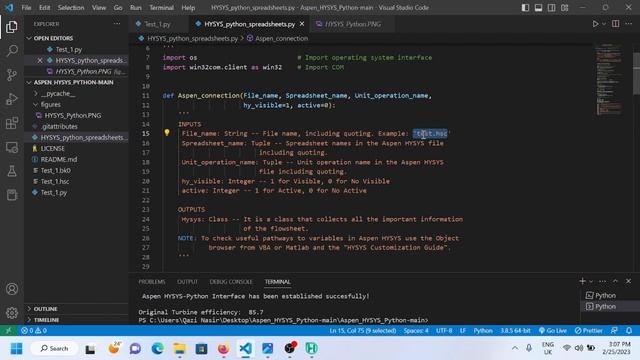Screen dimensions: 640x360
Task: Open the Testing flask view
Action: (x=12, y=171)
